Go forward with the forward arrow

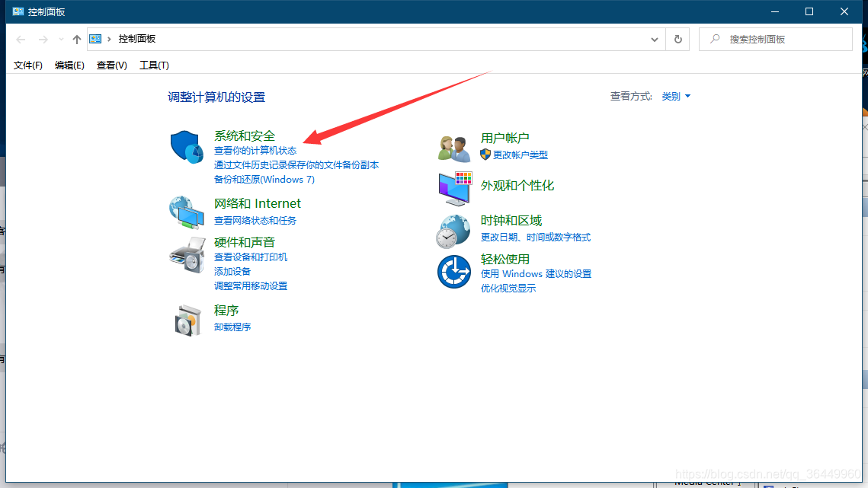coord(43,40)
